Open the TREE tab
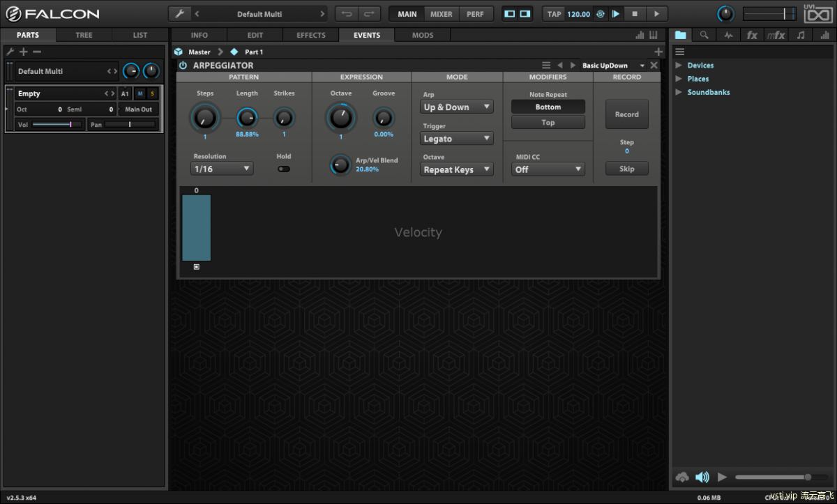Viewport: 837px width, 504px height. click(84, 35)
